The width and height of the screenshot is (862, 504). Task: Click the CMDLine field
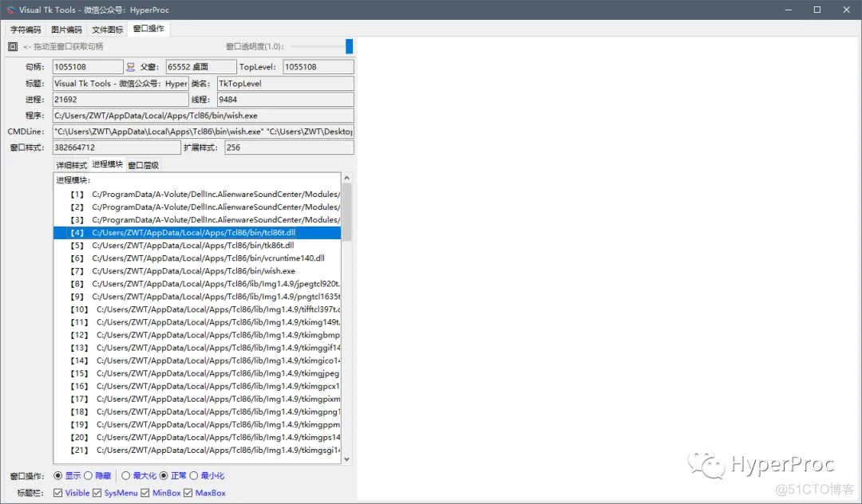pyautogui.click(x=204, y=132)
